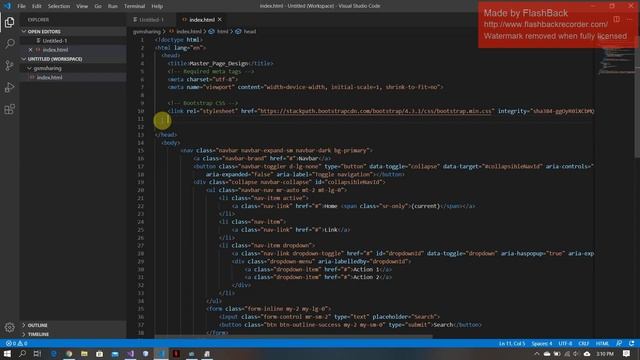Click gsmsharing in the breadcrumb
640x360 pixels.
pos(147,31)
